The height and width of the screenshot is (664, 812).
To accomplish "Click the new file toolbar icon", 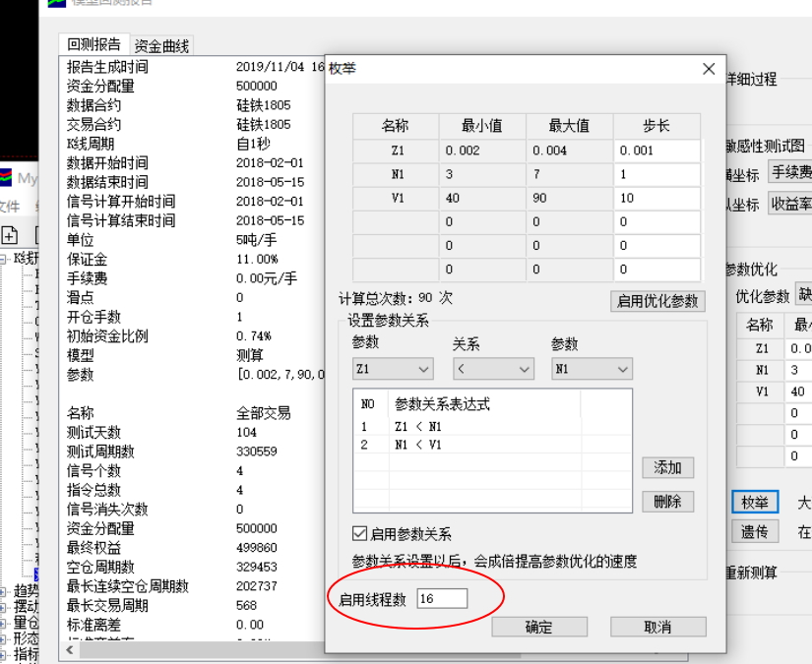I will 9,235.
